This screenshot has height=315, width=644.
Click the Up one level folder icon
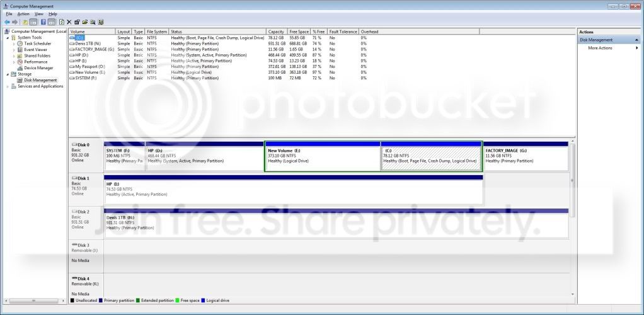click(x=25, y=22)
